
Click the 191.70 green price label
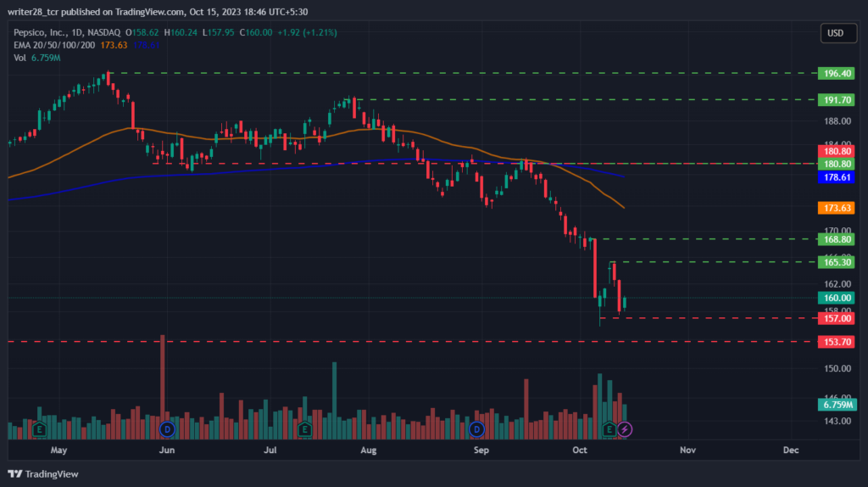point(837,100)
